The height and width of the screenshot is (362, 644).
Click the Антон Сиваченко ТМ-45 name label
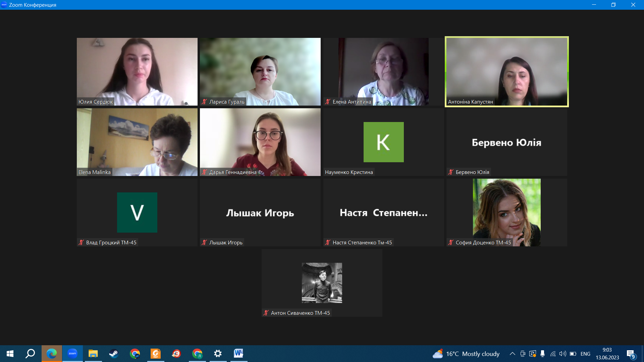[300, 313]
